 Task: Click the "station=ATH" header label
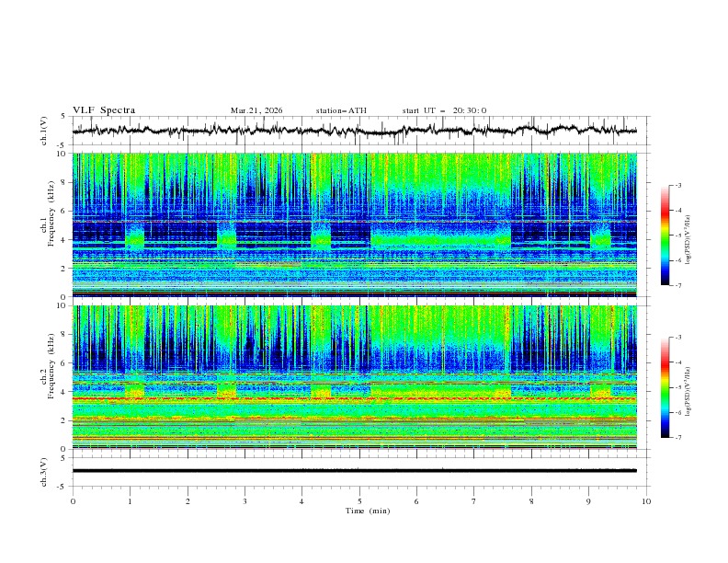341,110
